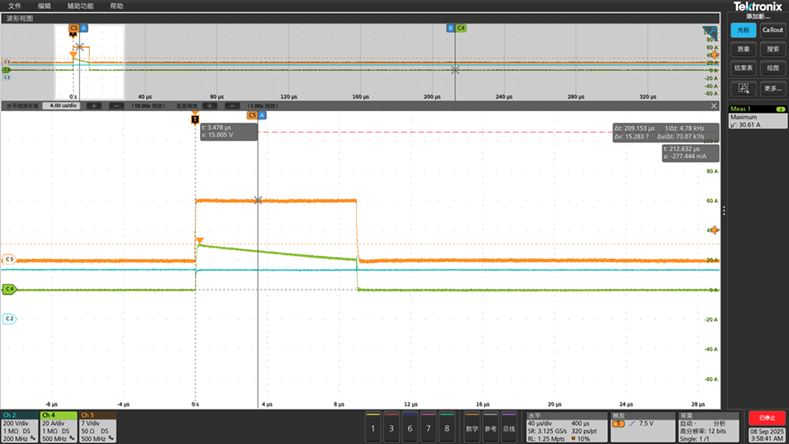The height and width of the screenshot is (444, 789).
Task: Select the C5 channel handle on the waveform
Action: (9, 259)
